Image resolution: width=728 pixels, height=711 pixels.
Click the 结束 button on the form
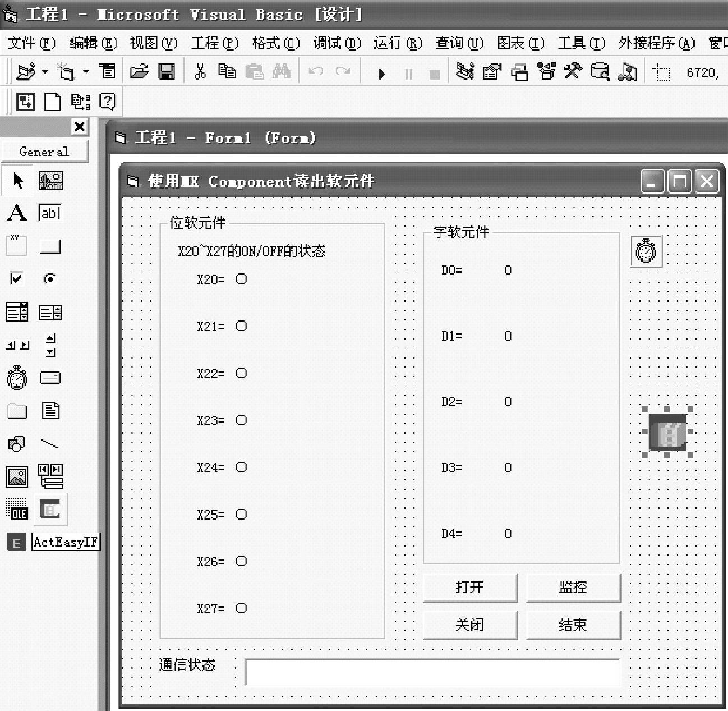[573, 625]
